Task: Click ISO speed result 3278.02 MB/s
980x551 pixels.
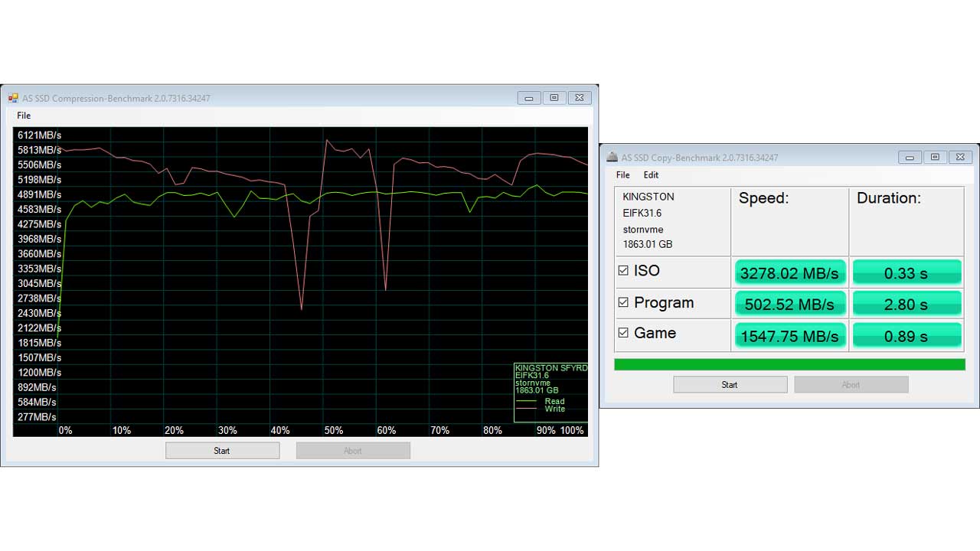Action: (789, 273)
